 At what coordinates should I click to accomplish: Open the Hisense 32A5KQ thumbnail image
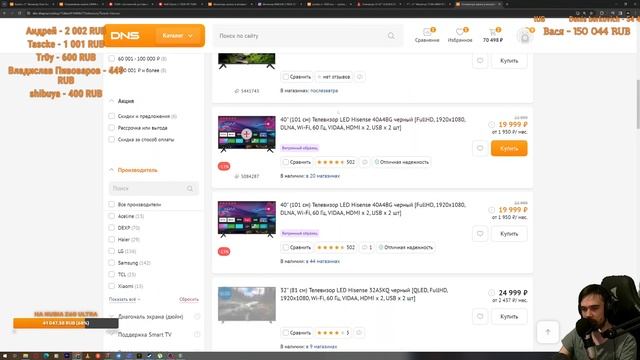pos(247,304)
